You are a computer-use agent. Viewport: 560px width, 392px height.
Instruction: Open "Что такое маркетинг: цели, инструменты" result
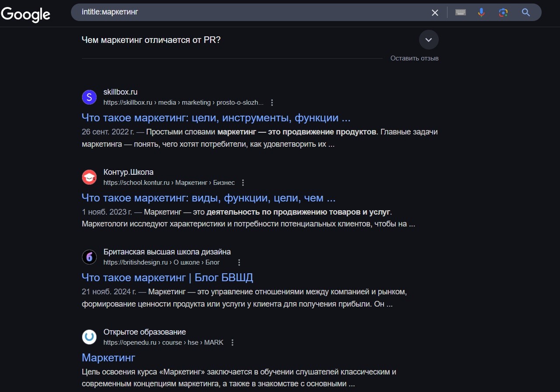216,118
